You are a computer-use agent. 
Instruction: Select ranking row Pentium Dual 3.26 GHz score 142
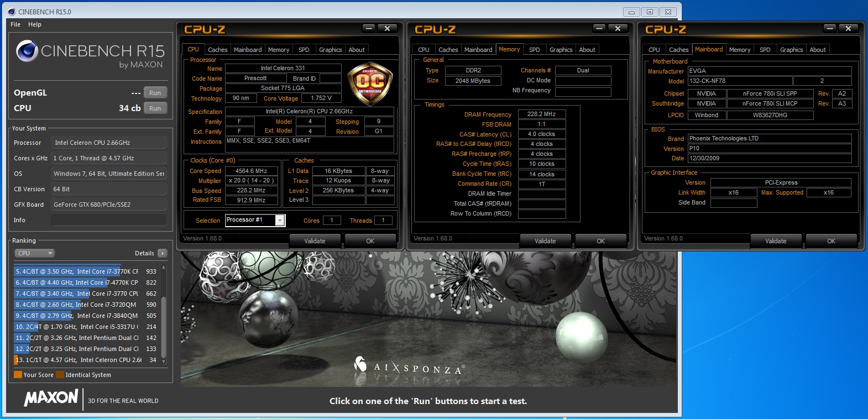(x=86, y=338)
